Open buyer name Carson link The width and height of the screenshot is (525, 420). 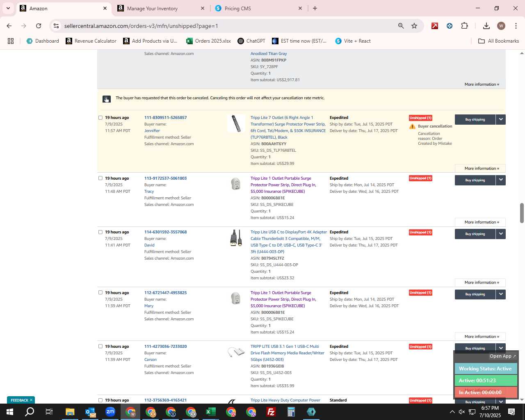[x=151, y=360]
